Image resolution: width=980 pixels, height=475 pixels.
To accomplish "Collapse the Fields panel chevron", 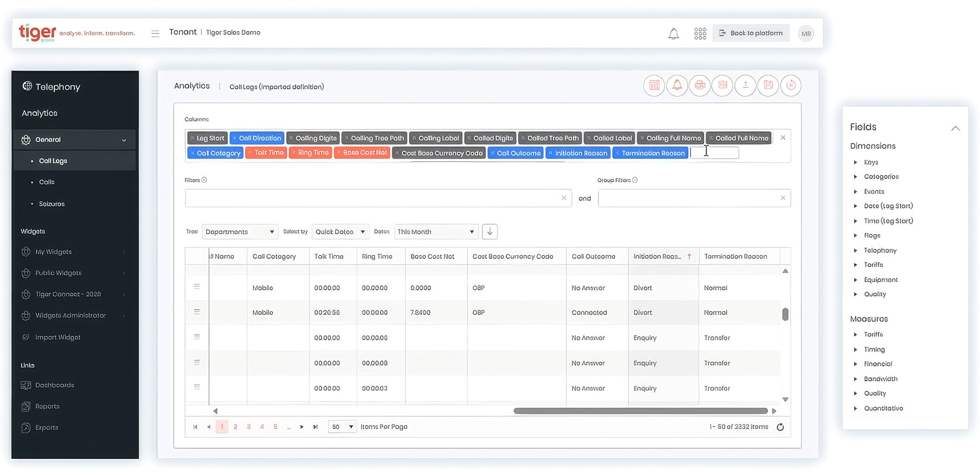I will (955, 128).
